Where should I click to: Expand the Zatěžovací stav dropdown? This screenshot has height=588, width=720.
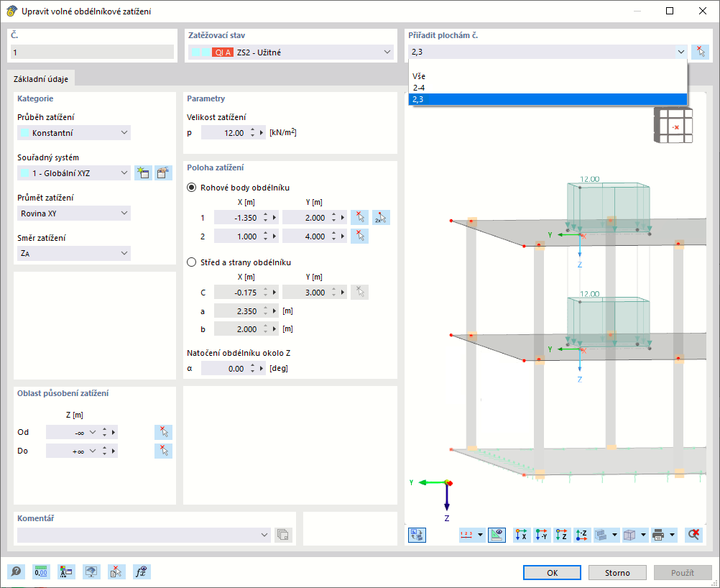[x=387, y=52]
